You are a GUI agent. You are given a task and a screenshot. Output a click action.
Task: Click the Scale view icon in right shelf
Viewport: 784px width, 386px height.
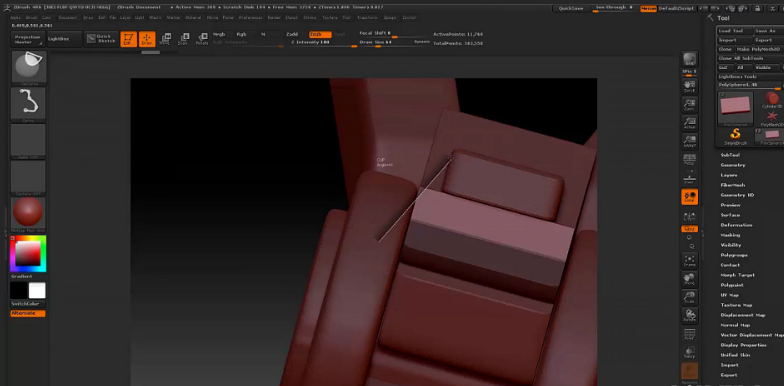pos(690,297)
